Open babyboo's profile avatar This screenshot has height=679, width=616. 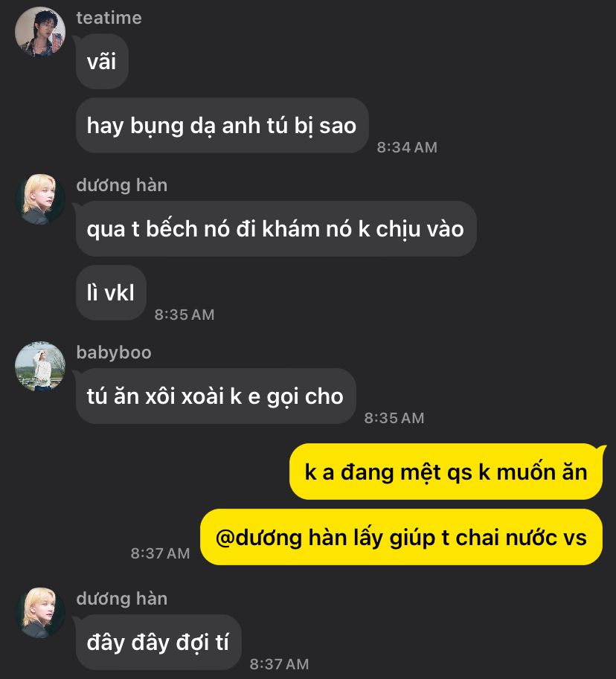[x=40, y=367]
